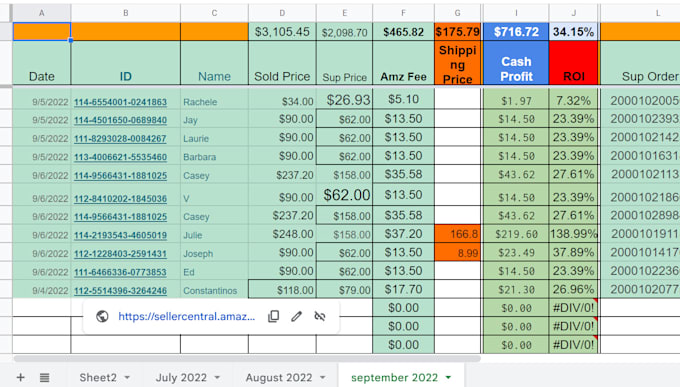Open order link 112-1228403-2591431

[120, 253]
